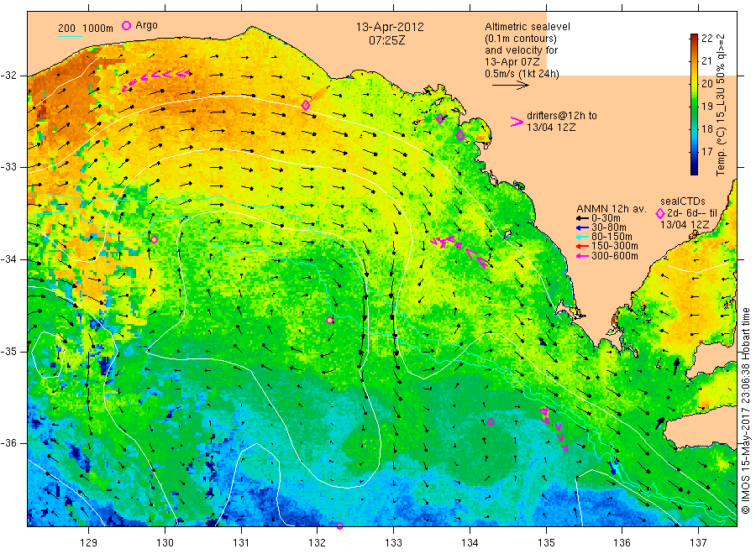Click the vertical 'Temp. (°C) 15_L3U' color bar title
The image size is (756, 554).
click(x=721, y=105)
